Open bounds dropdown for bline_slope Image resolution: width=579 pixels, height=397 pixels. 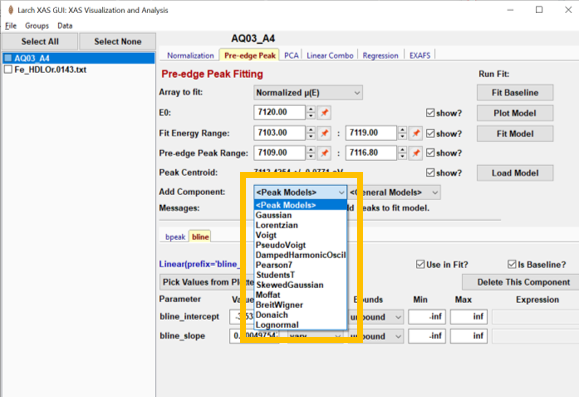click(376, 336)
